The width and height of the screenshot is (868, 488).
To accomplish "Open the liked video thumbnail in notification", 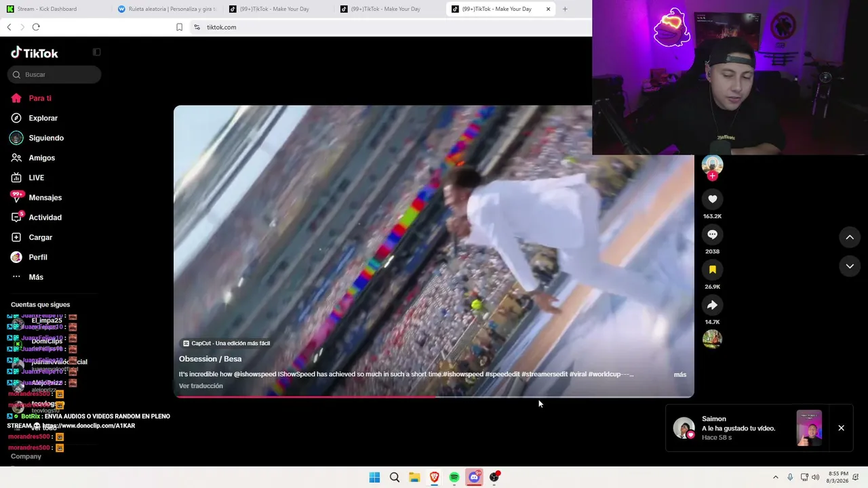I will pyautogui.click(x=809, y=428).
